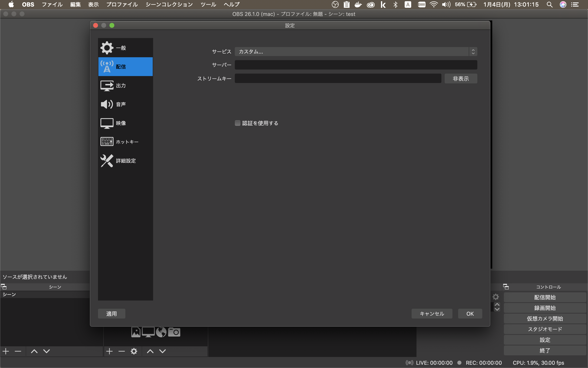Open Spotlight search magnifier icon

(549, 5)
